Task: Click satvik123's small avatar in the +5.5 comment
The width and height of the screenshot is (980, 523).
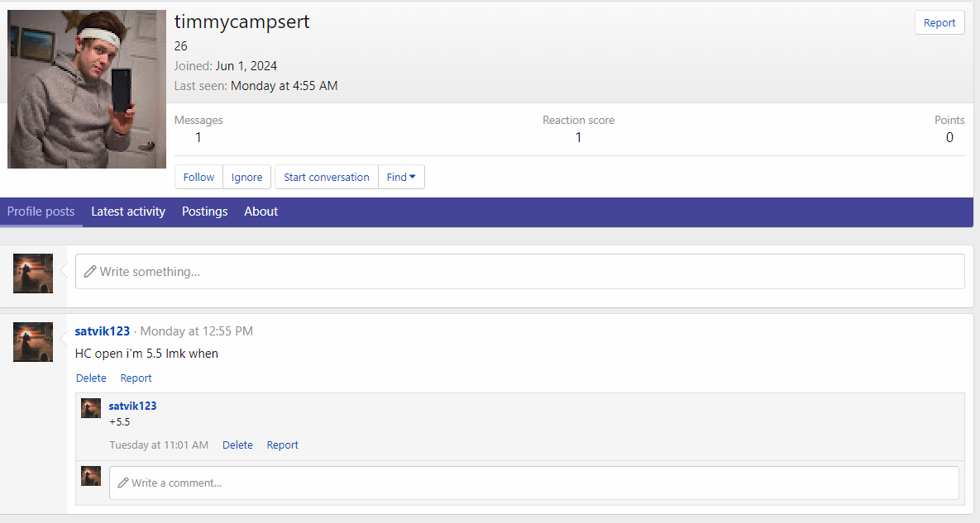Action: (91, 408)
